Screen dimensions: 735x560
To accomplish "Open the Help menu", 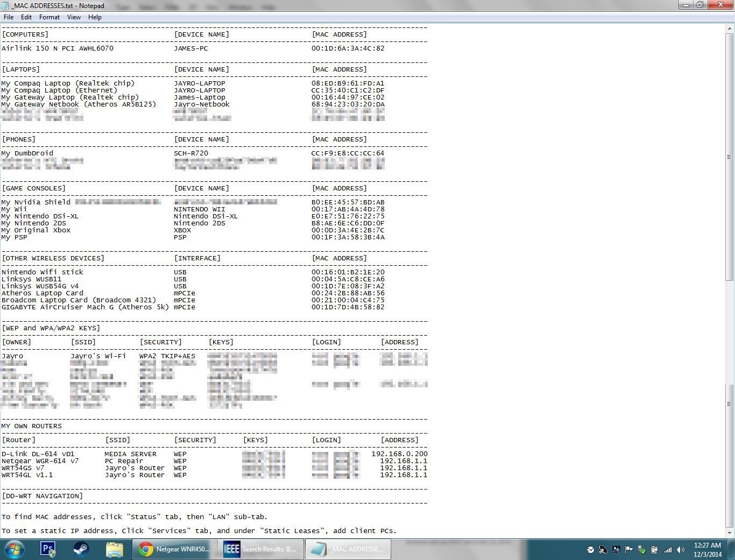I will click(x=95, y=17).
